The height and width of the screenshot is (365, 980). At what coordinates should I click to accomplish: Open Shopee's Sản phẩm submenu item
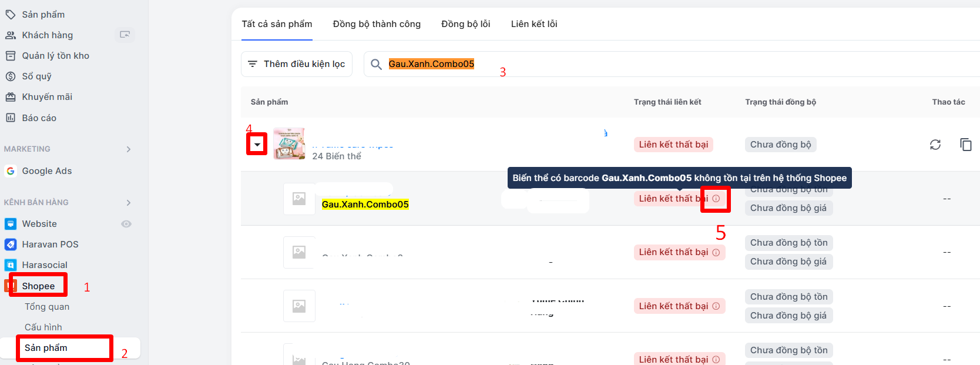(x=46, y=348)
